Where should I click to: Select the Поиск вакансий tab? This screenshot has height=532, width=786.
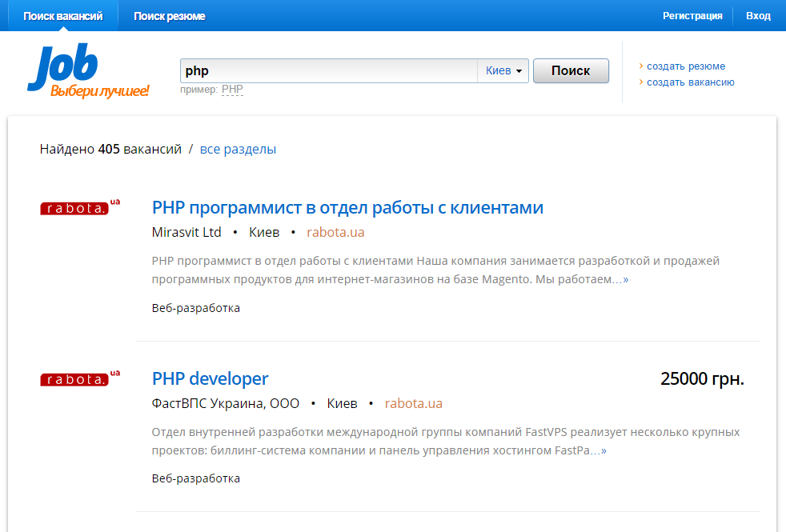coord(63,16)
